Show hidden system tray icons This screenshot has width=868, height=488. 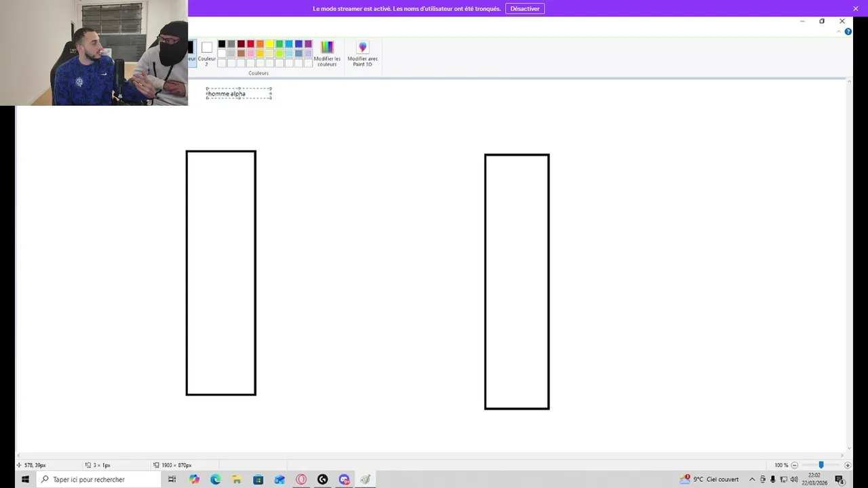(751, 479)
